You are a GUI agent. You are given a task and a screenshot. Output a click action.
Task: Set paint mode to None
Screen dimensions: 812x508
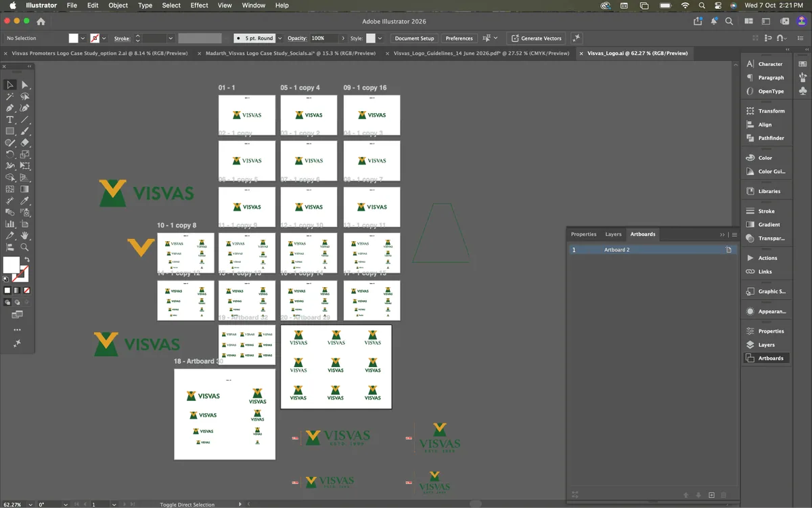click(x=26, y=290)
